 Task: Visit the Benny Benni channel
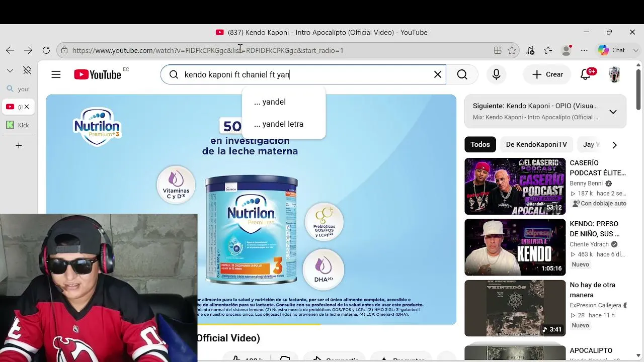coord(586,184)
